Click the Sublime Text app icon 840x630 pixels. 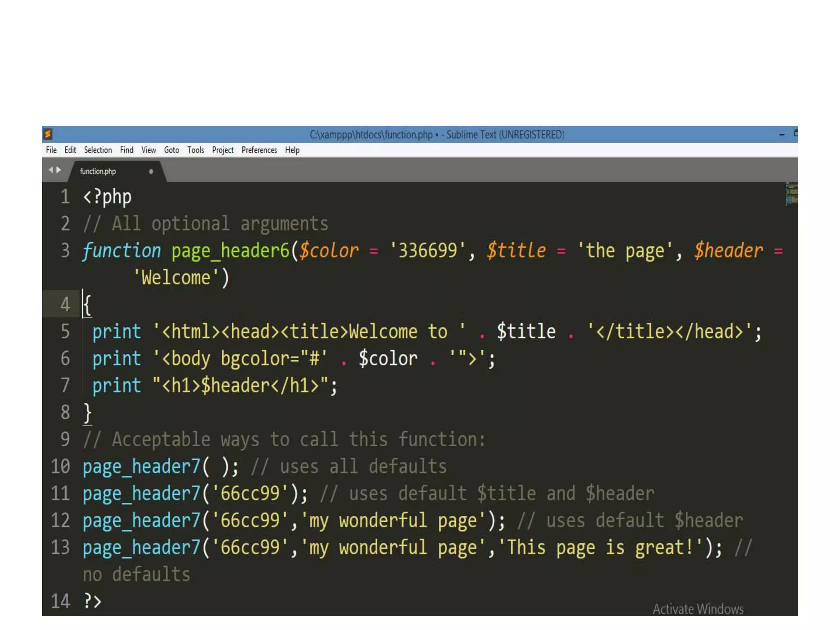48,134
